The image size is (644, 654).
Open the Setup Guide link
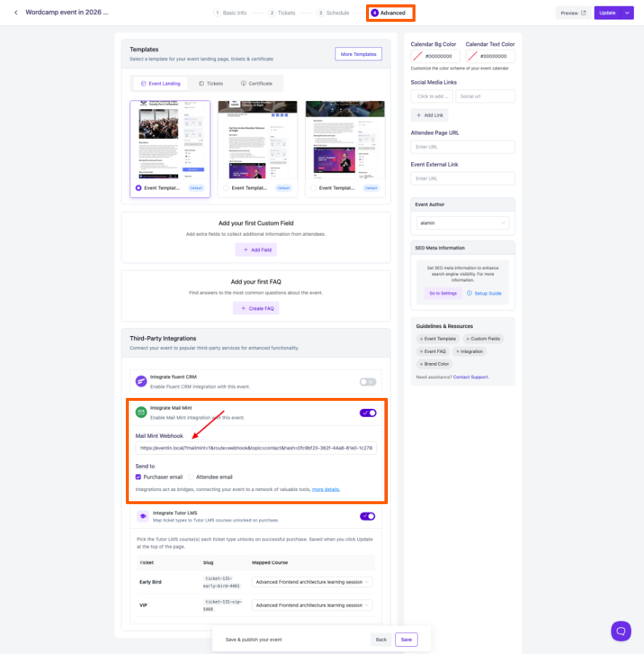488,294
